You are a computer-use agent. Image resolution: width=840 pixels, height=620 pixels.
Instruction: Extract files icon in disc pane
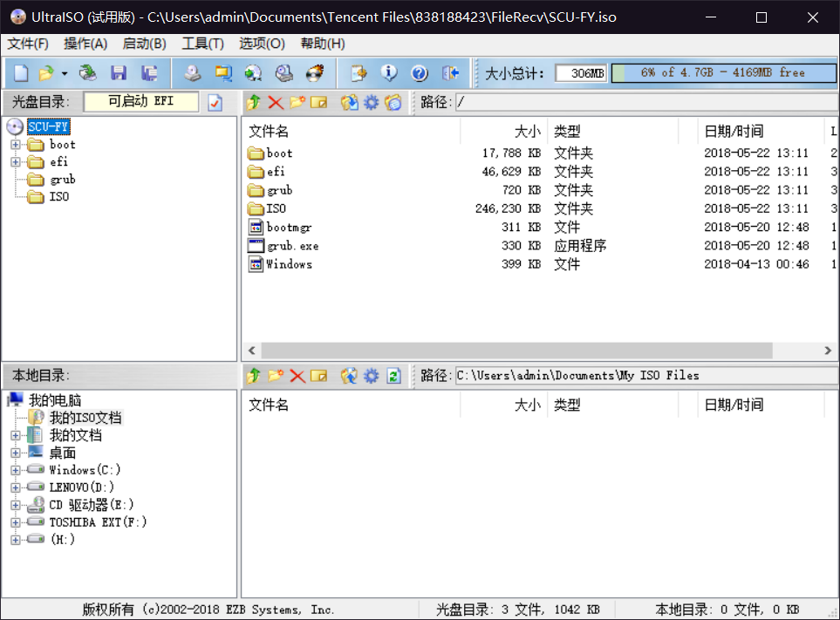point(349,102)
